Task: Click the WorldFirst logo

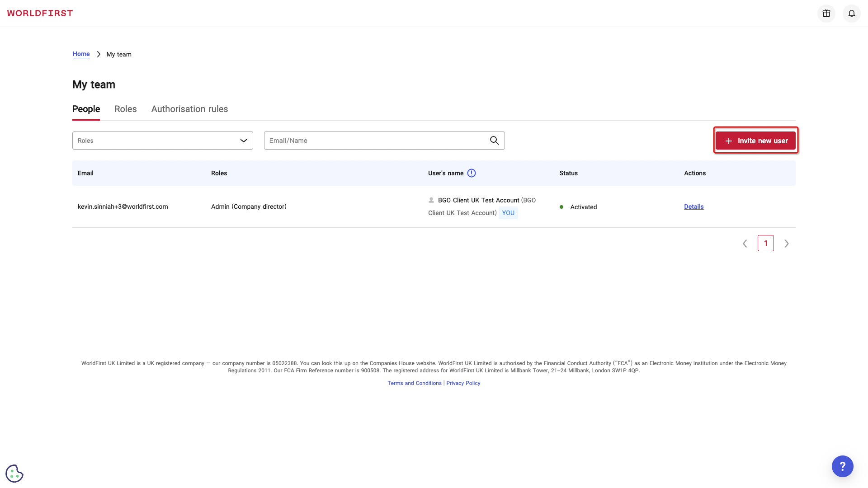Action: (40, 13)
